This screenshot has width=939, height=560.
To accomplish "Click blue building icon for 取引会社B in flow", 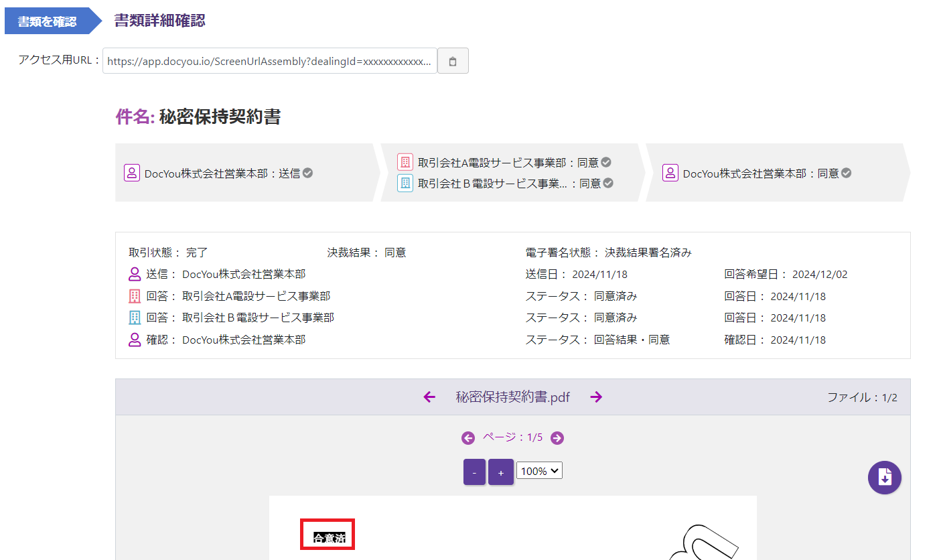I will point(405,183).
